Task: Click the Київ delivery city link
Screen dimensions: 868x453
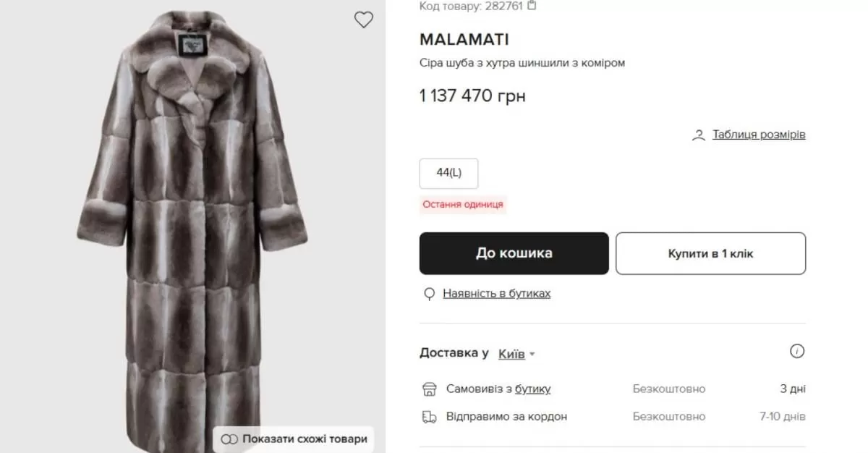Action: click(x=511, y=354)
